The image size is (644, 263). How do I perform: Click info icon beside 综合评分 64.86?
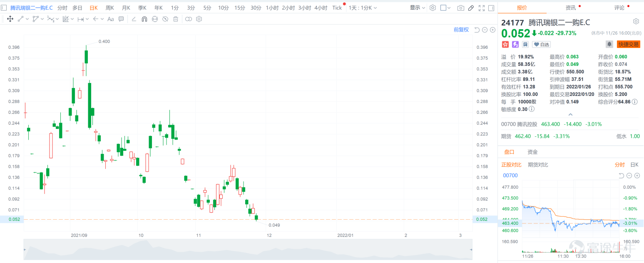634,102
